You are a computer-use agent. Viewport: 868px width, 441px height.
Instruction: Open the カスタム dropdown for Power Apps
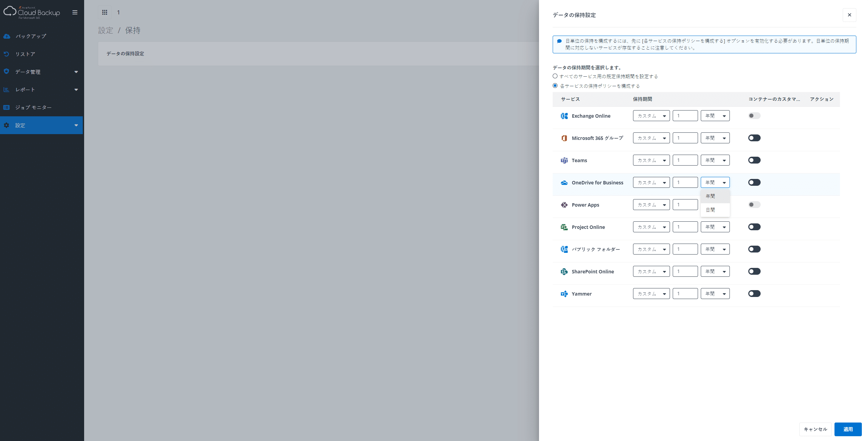(x=651, y=205)
